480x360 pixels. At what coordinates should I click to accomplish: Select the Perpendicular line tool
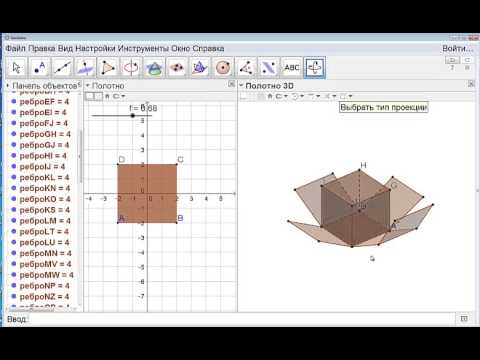85,68
